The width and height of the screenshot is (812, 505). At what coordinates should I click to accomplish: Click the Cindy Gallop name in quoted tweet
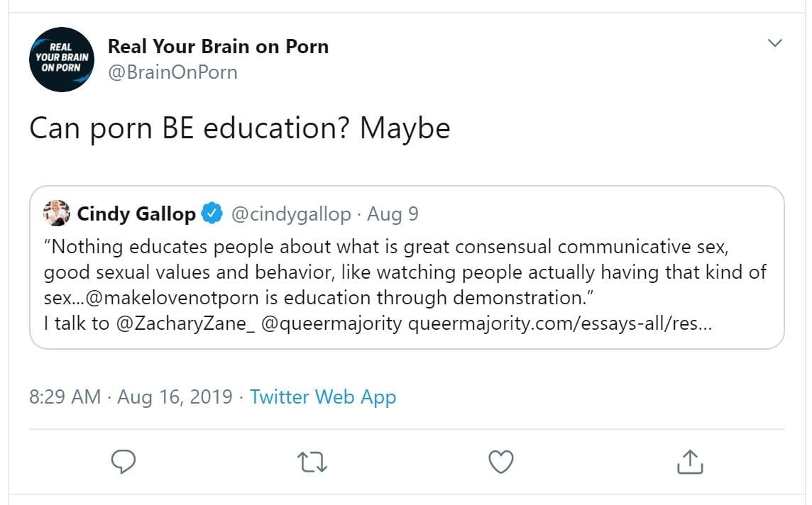point(136,214)
